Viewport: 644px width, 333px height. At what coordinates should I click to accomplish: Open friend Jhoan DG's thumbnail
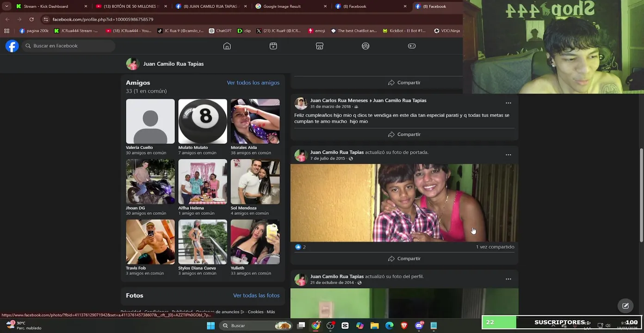click(150, 181)
